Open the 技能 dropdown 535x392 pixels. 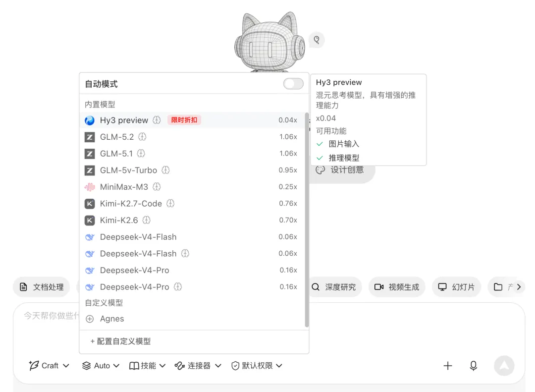click(x=148, y=366)
